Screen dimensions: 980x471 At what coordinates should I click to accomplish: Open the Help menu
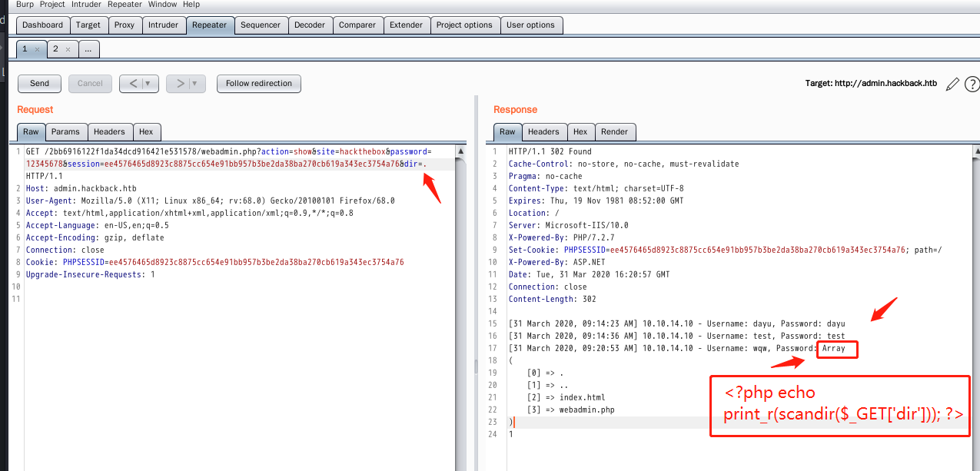tap(192, 5)
